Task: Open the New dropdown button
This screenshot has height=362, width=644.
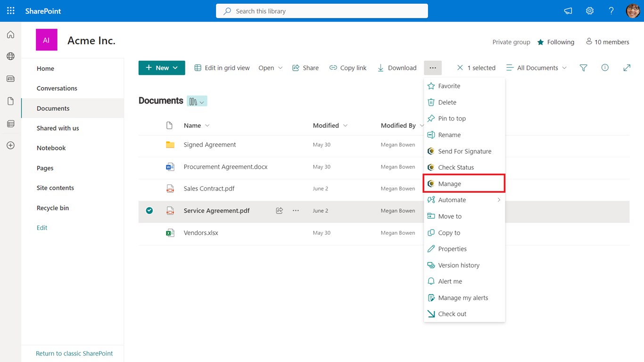Action: tap(162, 68)
